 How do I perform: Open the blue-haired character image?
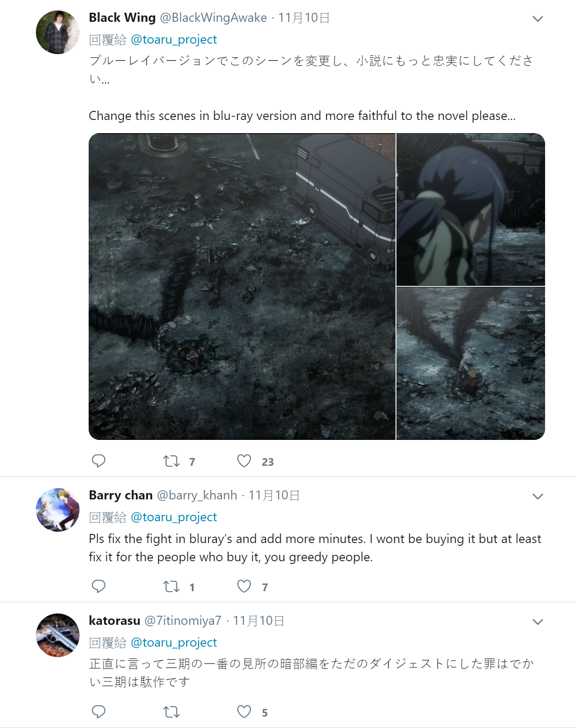(471, 209)
